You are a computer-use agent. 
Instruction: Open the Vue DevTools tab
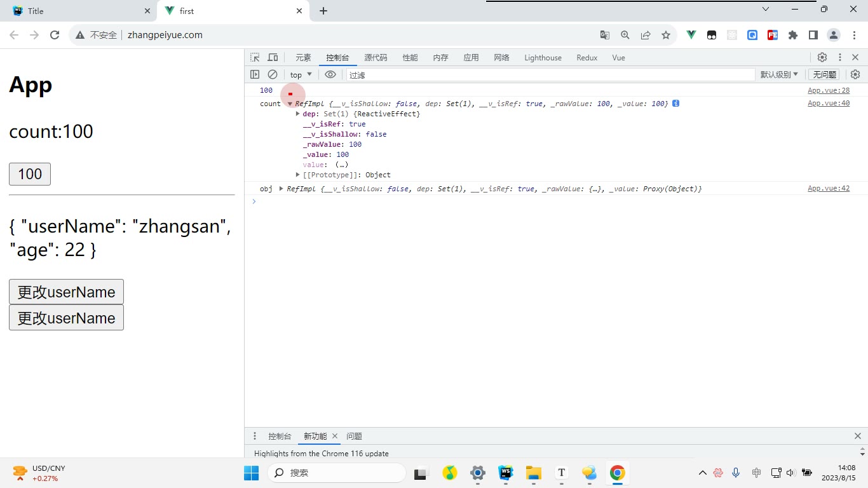point(618,57)
